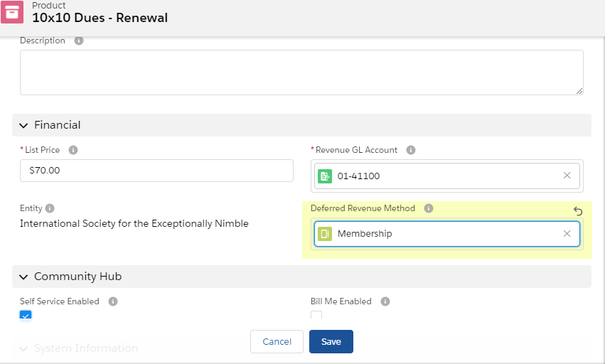605x364 pixels.
Task: Click info icon beside Deferred Revenue Method
Action: click(x=429, y=208)
